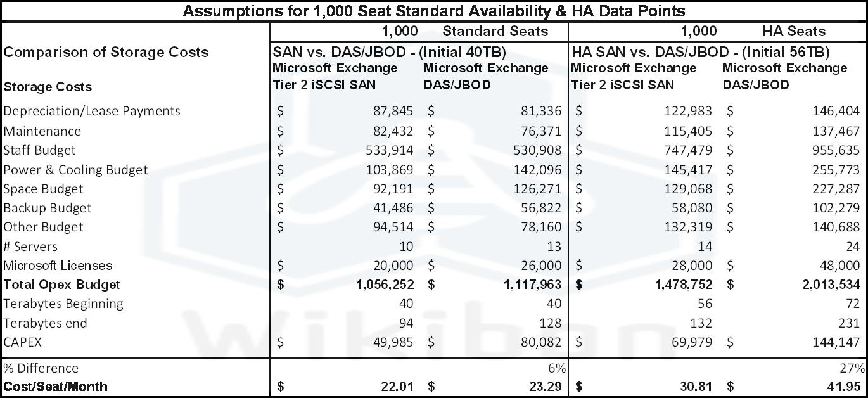Click the "# Servers" row label
868x398 pixels.
tap(30, 247)
